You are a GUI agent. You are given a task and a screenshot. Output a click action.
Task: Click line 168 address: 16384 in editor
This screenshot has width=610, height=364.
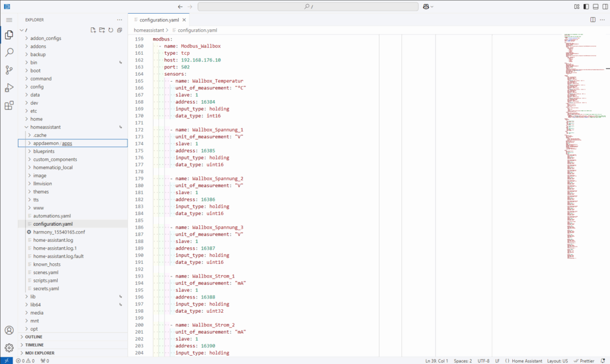coord(195,102)
